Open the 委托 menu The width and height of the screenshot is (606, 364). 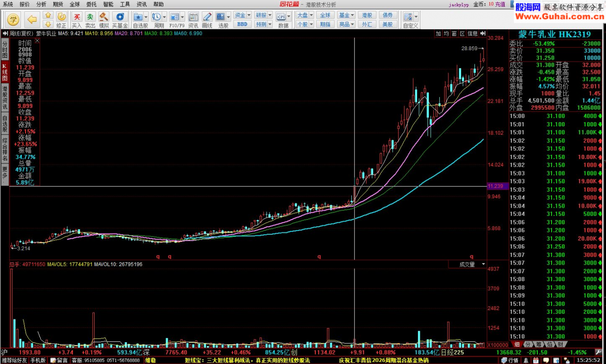91,4
